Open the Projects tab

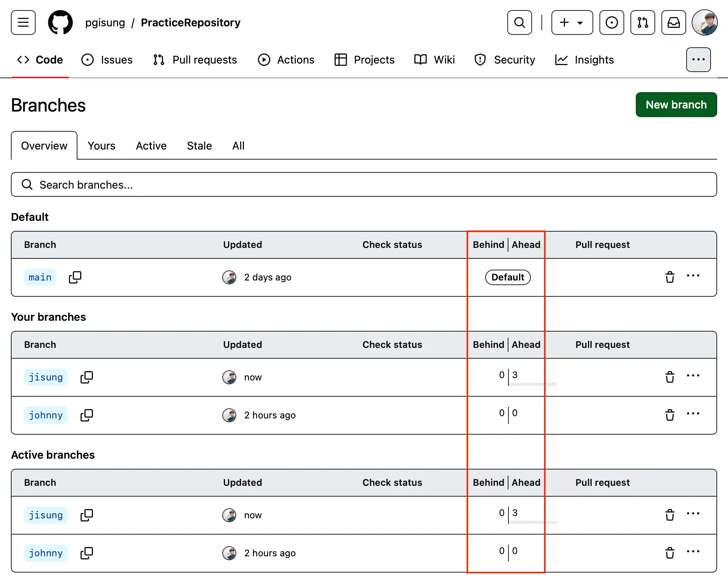coord(364,60)
